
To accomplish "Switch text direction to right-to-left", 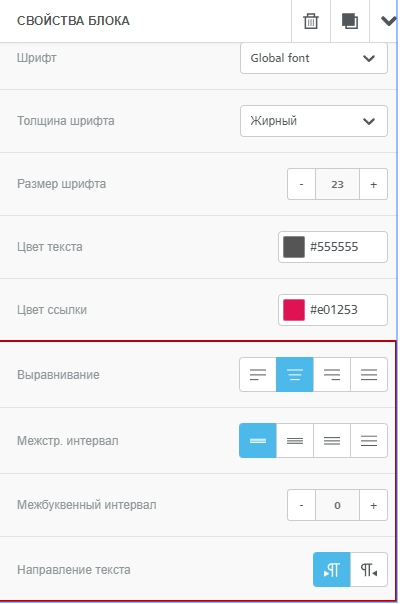I will point(369,570).
